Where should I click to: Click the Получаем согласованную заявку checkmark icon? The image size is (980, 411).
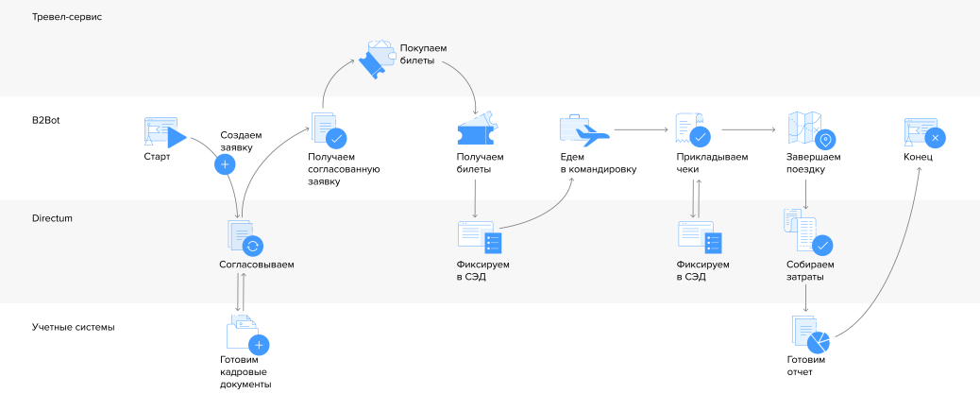[329, 129]
